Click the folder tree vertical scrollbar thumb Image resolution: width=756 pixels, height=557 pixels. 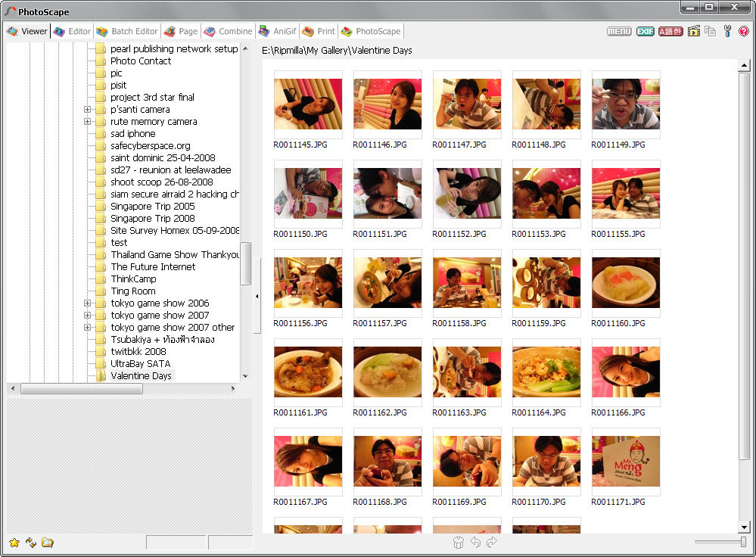pos(246,264)
